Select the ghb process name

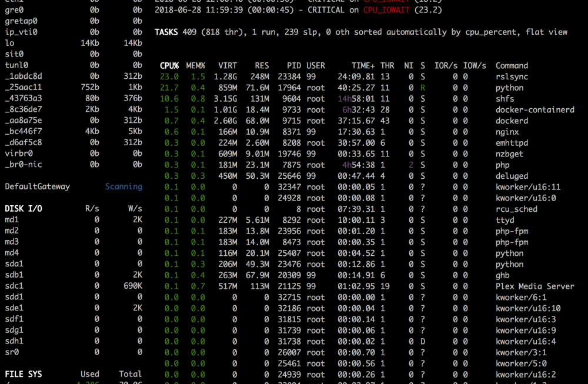click(x=503, y=275)
